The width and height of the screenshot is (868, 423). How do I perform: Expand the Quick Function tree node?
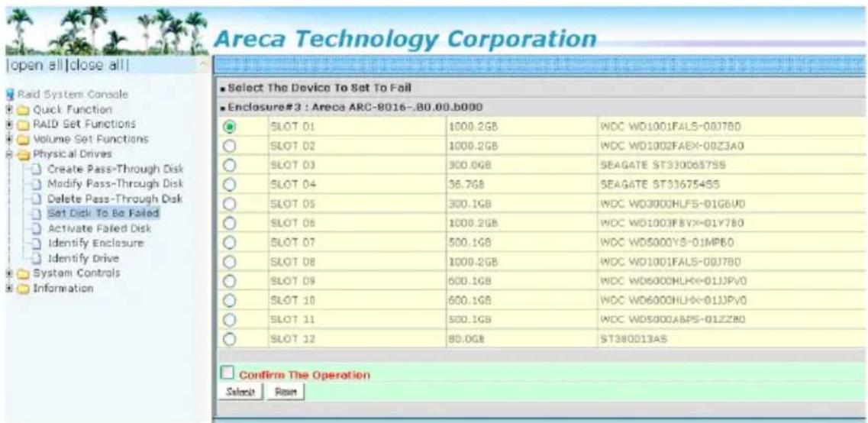click(9, 110)
